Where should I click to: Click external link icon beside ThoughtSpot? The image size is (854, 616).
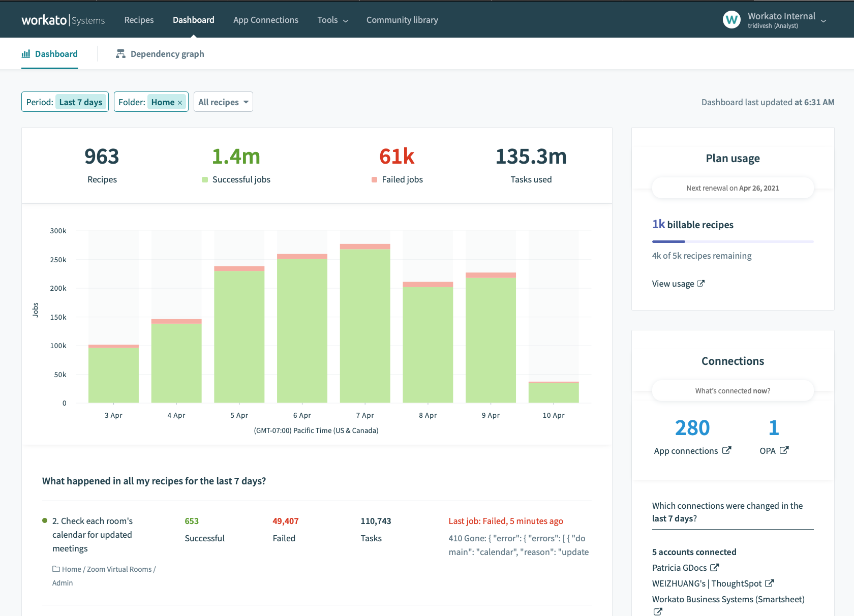pyautogui.click(x=770, y=583)
